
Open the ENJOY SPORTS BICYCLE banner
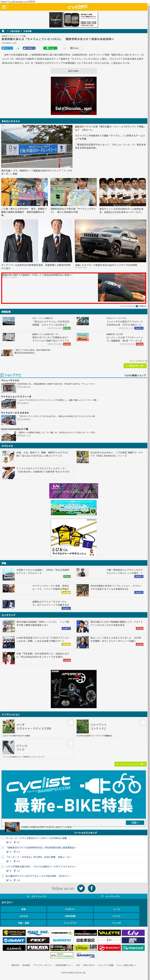tap(74, 507)
